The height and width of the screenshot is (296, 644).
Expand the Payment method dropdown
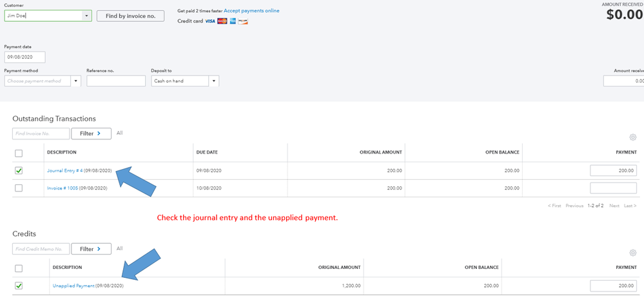coord(76,81)
